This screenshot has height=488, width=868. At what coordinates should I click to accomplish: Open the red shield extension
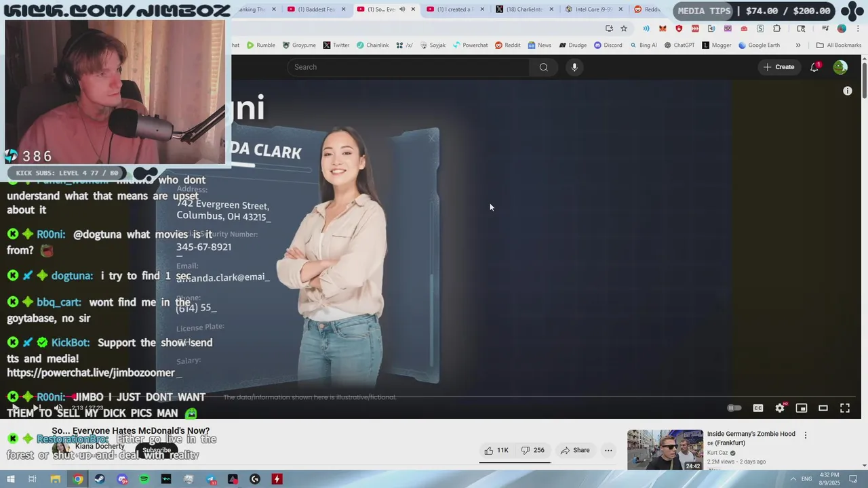click(679, 28)
